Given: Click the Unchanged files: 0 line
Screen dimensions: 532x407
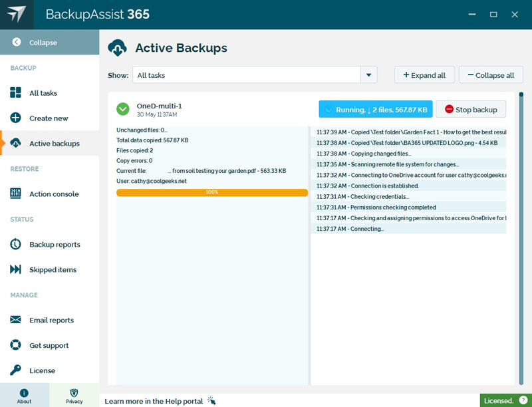Looking at the screenshot, I should click(x=142, y=130).
